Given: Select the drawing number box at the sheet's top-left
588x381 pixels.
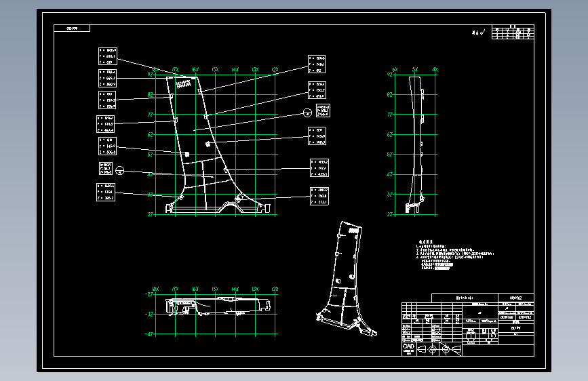Looking at the screenshot, I should click(72, 28).
